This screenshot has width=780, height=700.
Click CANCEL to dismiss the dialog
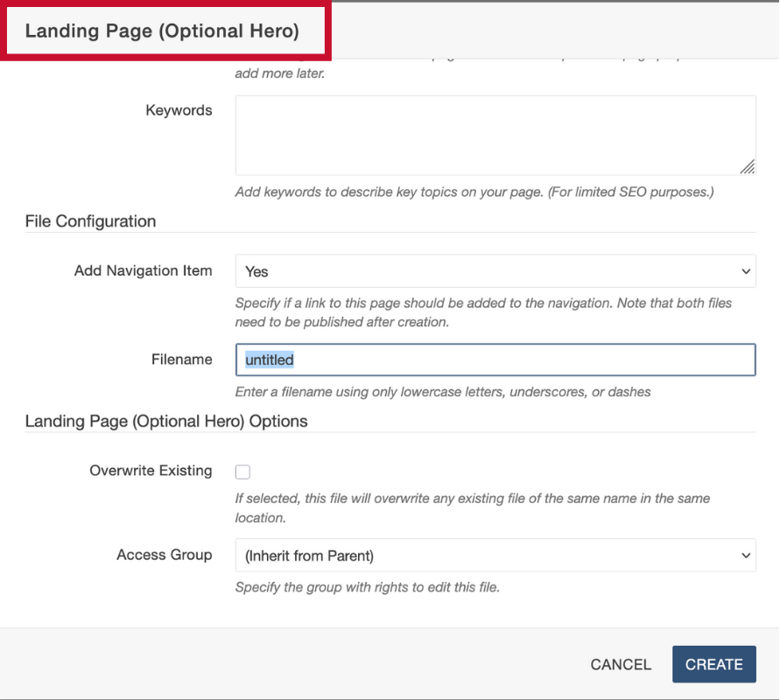[x=620, y=664]
